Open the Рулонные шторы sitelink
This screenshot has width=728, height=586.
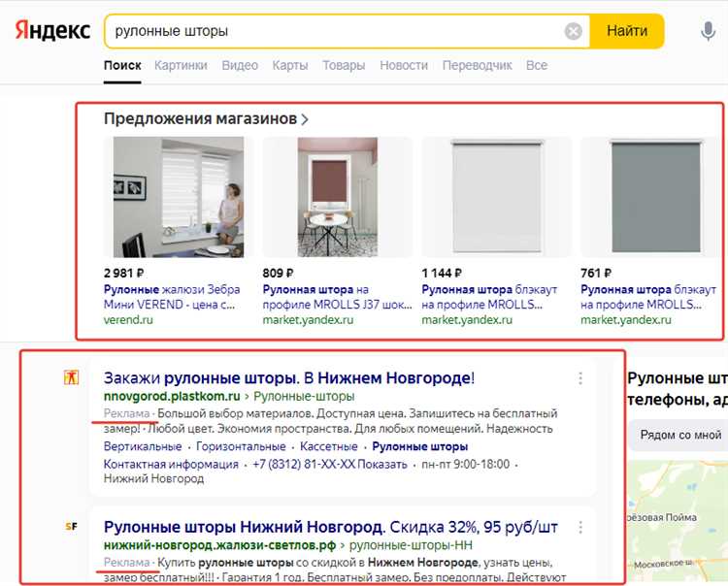pos(419,447)
